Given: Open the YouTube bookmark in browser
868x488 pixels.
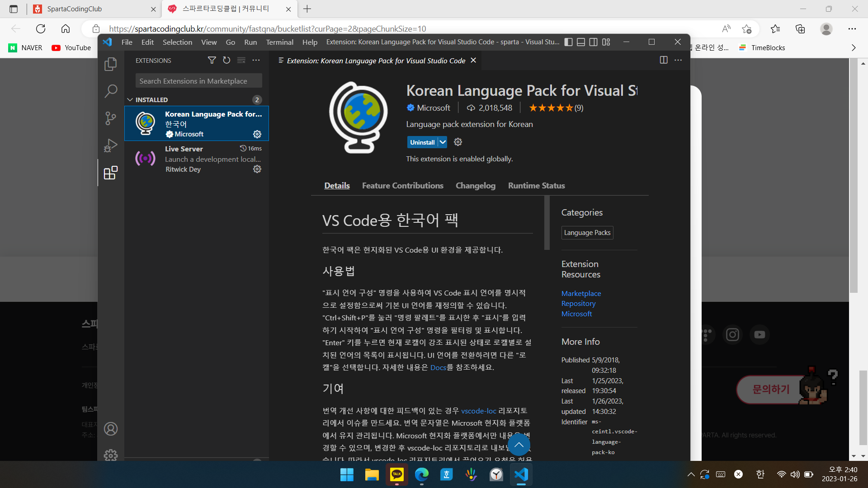Looking at the screenshot, I should pyautogui.click(x=71, y=47).
